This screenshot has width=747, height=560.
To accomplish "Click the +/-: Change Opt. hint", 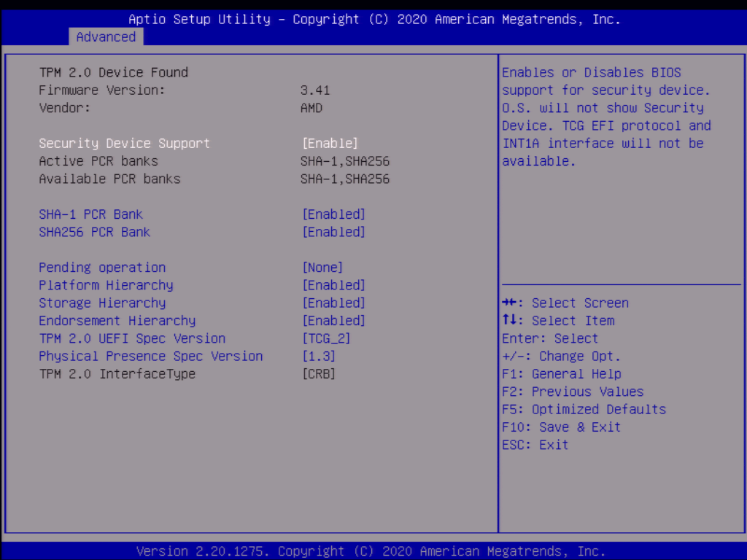I will tap(561, 356).
